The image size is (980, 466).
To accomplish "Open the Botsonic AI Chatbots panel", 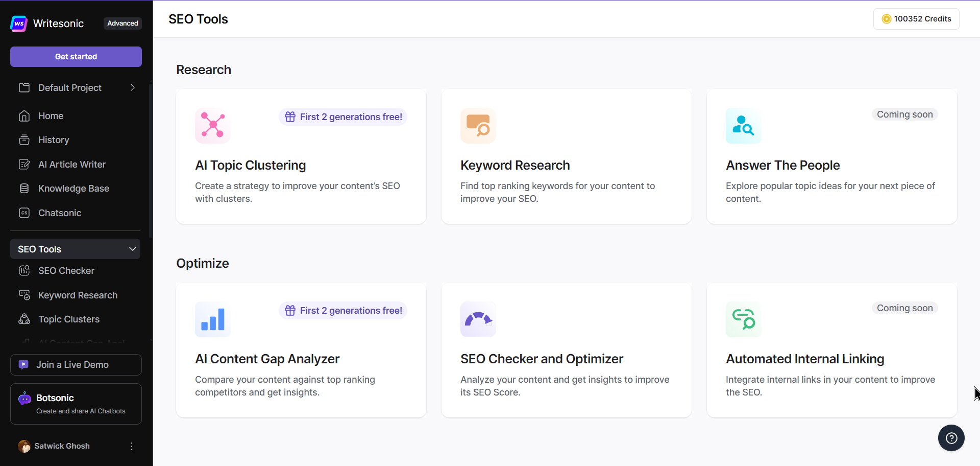I will 76,404.
